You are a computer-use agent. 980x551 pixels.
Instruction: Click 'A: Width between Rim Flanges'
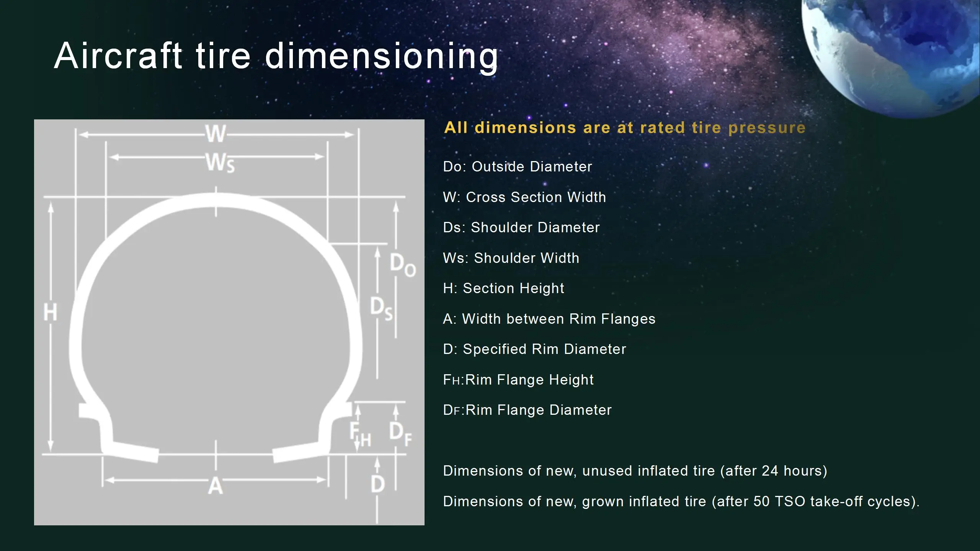(x=549, y=319)
